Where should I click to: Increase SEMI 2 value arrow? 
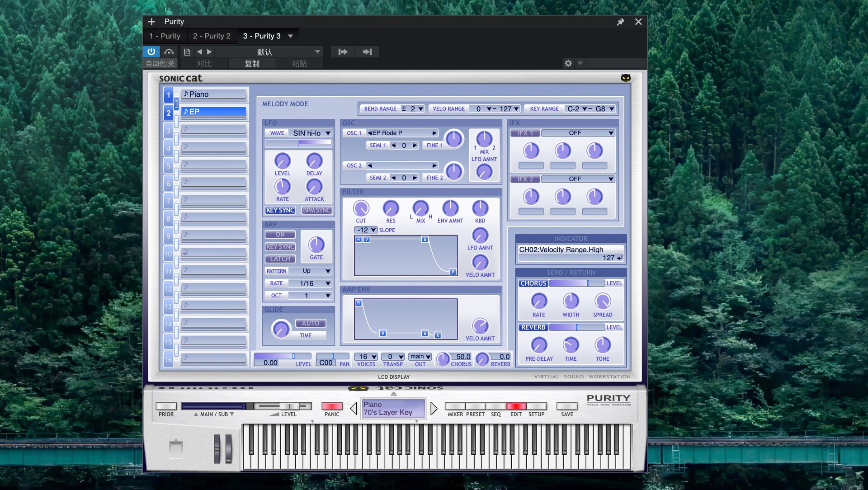415,178
